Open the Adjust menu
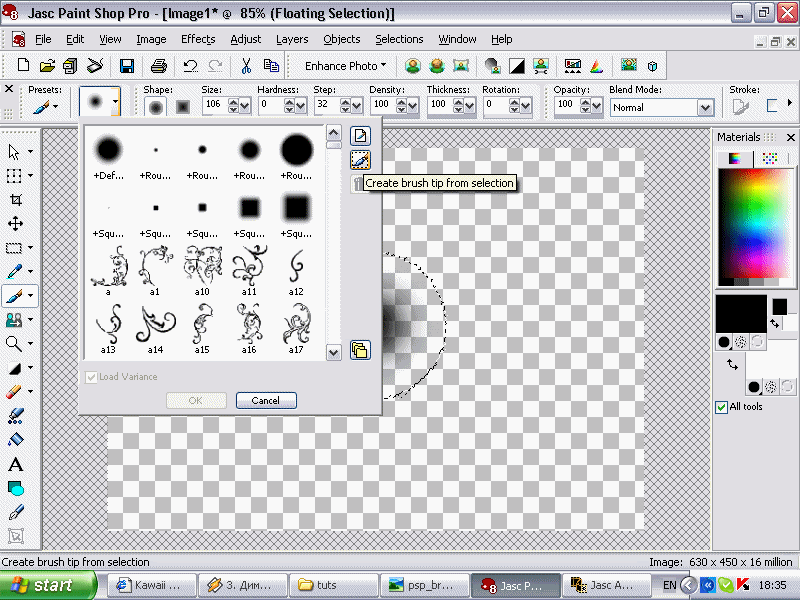This screenshot has width=800, height=600. 245,39
